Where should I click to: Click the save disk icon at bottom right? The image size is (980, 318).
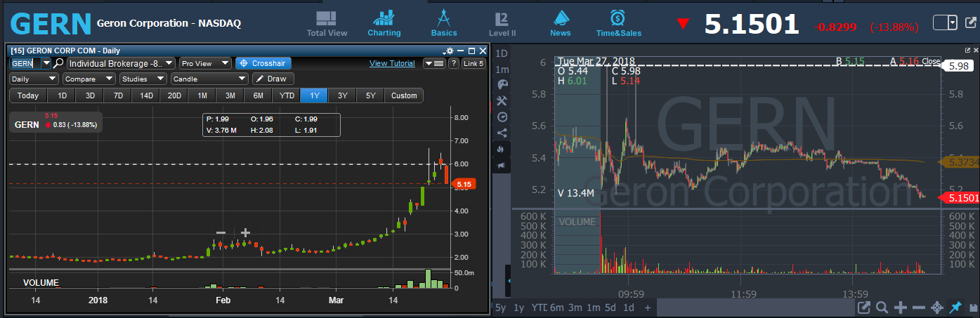click(972, 307)
